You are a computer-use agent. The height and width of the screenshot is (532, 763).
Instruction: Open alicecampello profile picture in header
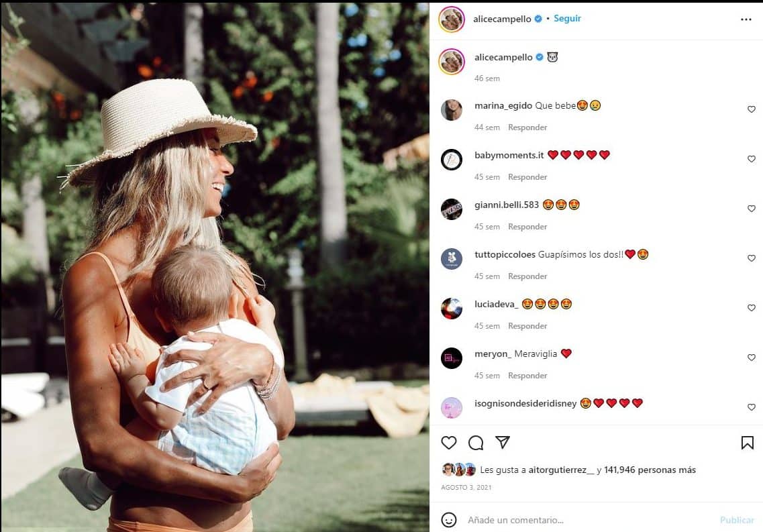pos(452,19)
